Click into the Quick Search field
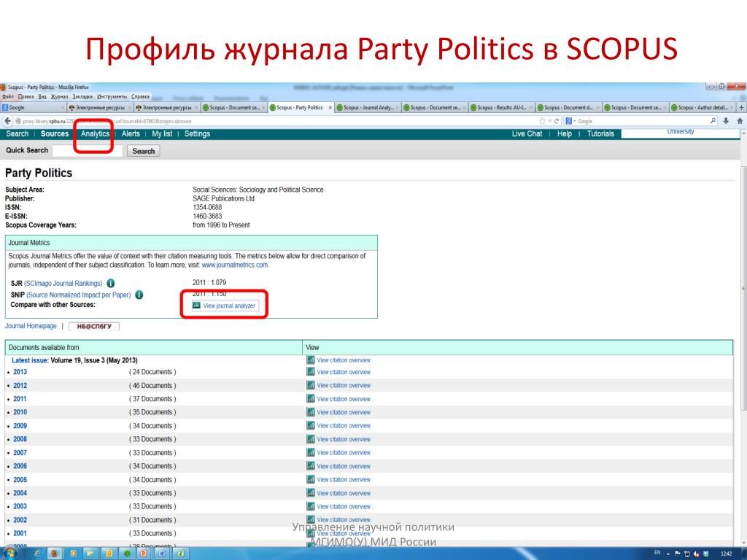The width and height of the screenshot is (747, 560). coord(88,151)
